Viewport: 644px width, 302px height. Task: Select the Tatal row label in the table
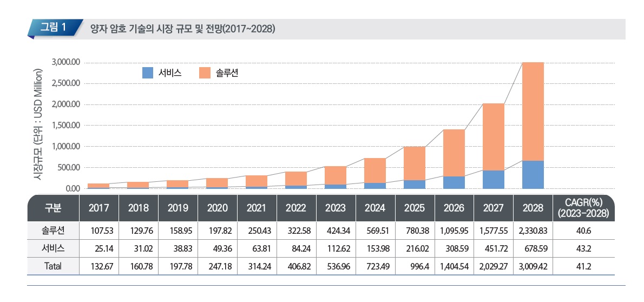(x=53, y=267)
